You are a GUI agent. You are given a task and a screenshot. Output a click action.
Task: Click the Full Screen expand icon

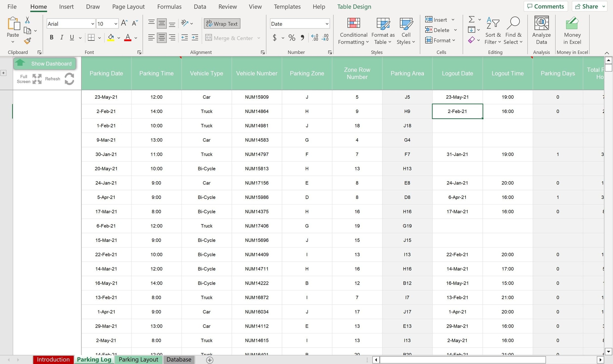[37, 79]
